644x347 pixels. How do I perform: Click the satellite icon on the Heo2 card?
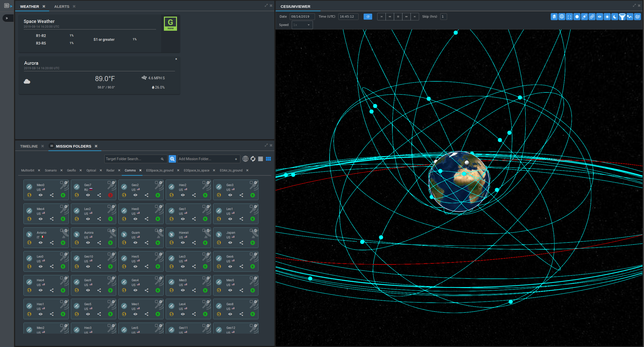[x=171, y=187]
